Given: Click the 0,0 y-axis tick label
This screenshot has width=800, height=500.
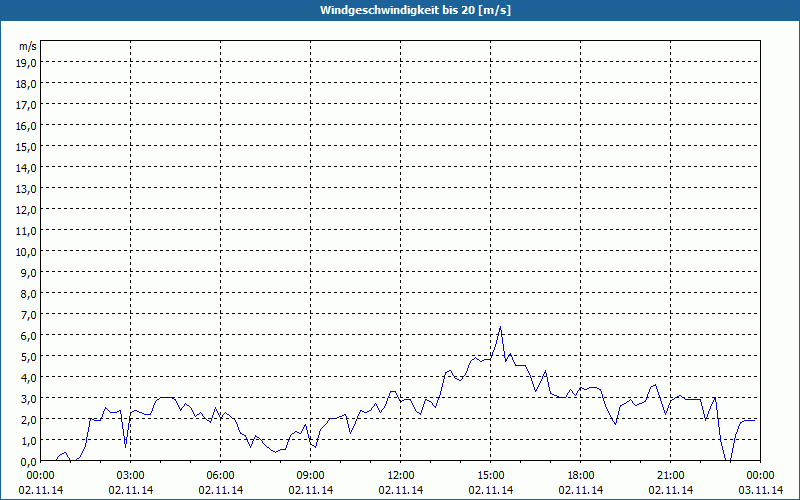Looking at the screenshot, I should 26,461.
